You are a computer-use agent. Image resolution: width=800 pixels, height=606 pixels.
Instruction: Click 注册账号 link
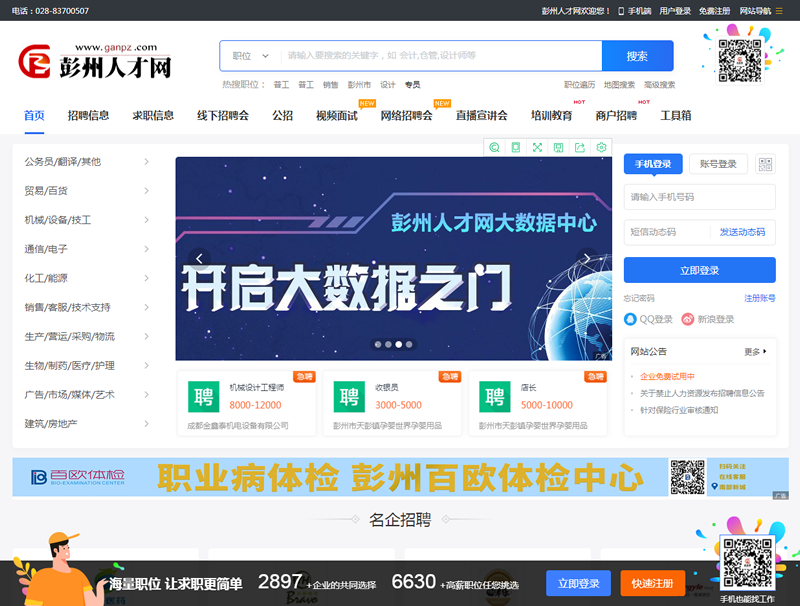[760, 298]
